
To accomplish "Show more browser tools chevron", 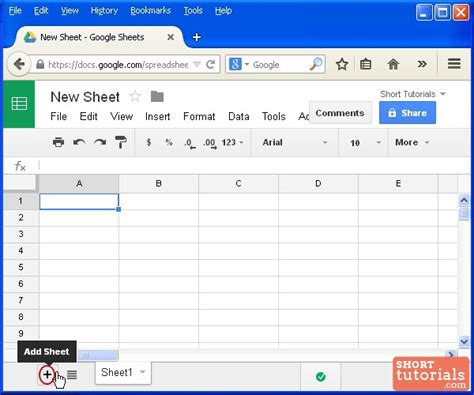I will tap(422, 64).
